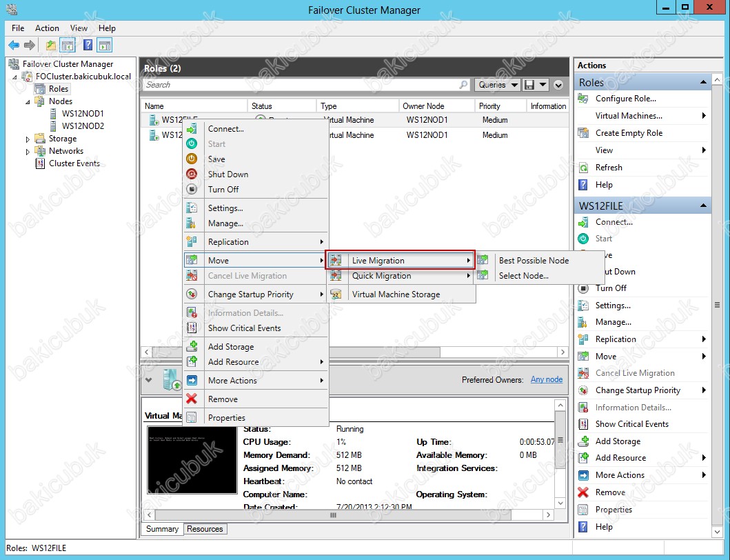Image resolution: width=730 pixels, height=560 pixels.
Task: Click the Remove red X in context menu
Action: click(x=192, y=399)
